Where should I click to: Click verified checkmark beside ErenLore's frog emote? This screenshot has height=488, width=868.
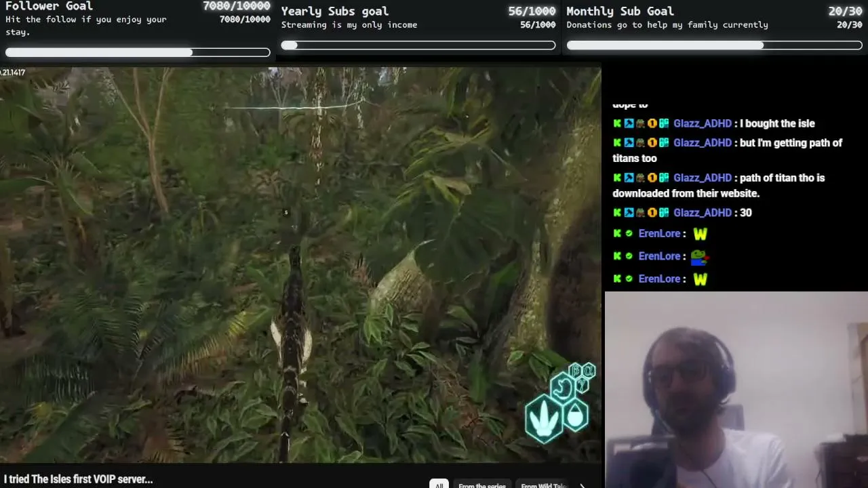tap(629, 256)
